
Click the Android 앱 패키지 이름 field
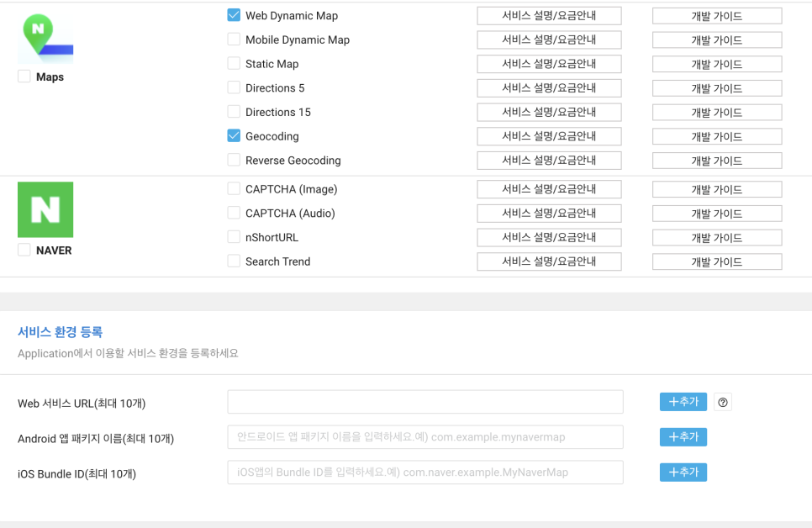pyautogui.click(x=425, y=437)
